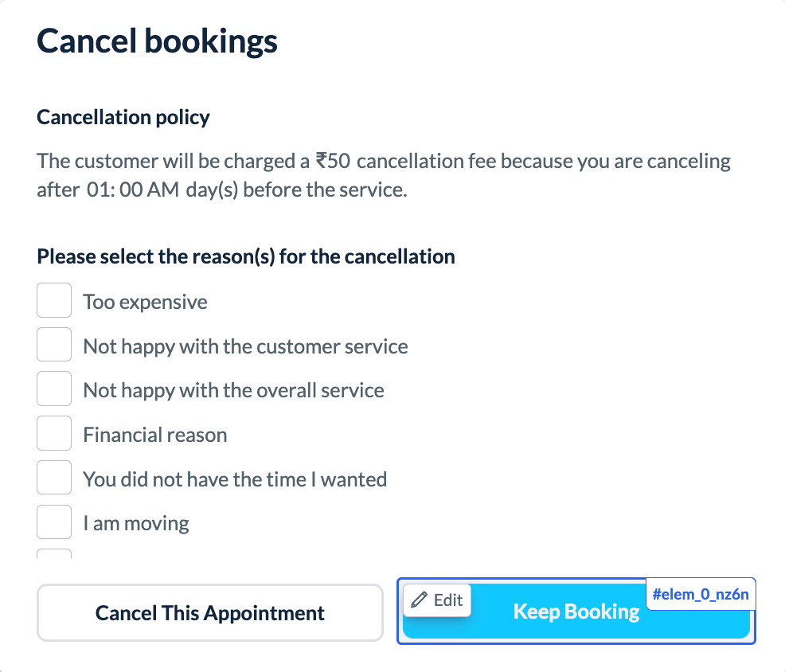Enable the Not happy with overall service checkbox
Viewport: 785px width, 672px height.
[54, 389]
